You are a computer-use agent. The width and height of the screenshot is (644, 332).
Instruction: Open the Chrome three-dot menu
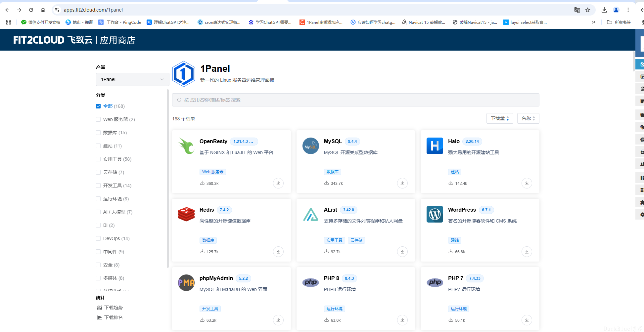pos(628,10)
